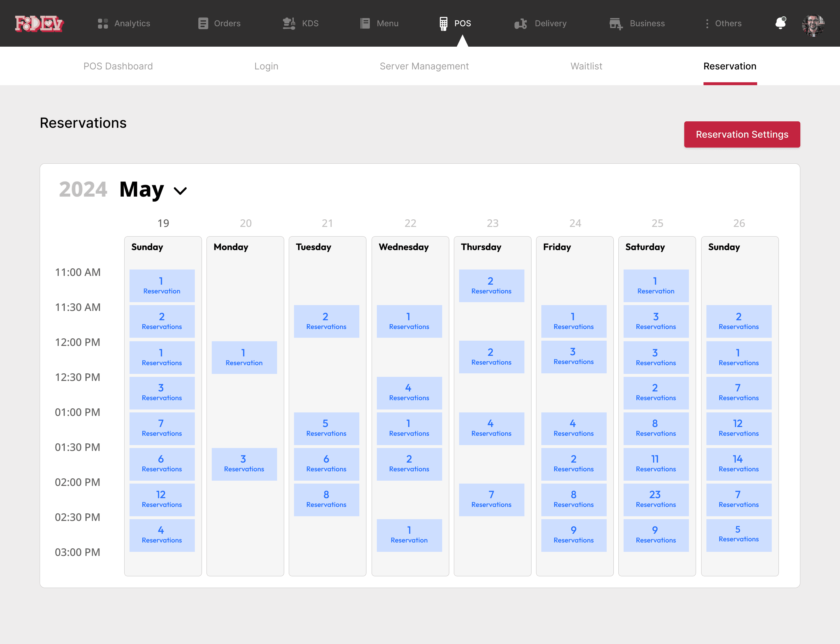Open Sunday 26 slot with 12 Reservations
The width and height of the screenshot is (840, 644).
coord(739,428)
